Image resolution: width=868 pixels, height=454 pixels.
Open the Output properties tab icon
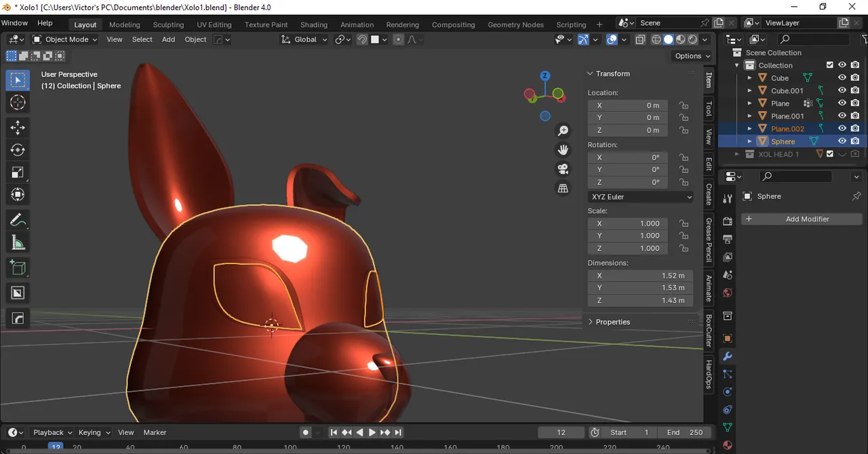point(728,239)
